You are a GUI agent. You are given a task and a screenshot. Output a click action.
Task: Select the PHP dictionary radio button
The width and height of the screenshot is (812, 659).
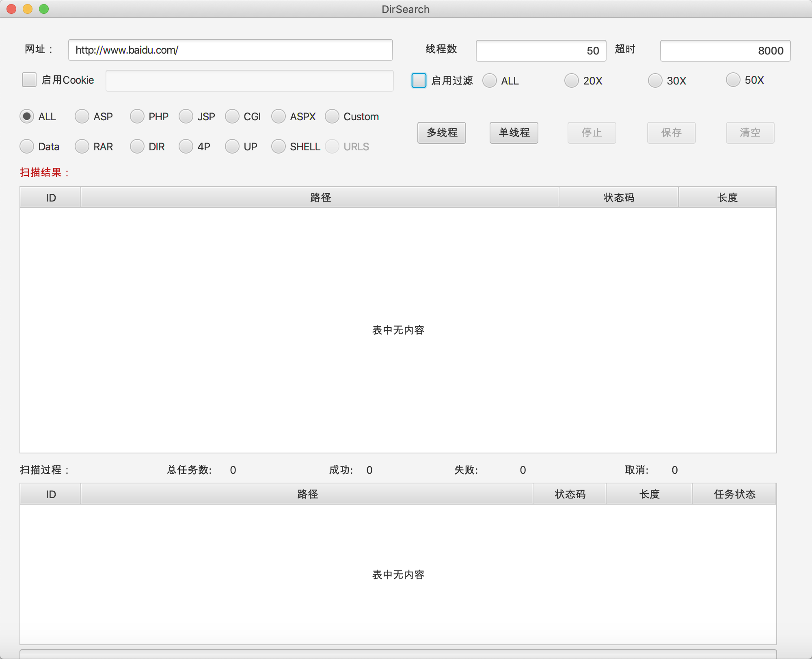137,117
